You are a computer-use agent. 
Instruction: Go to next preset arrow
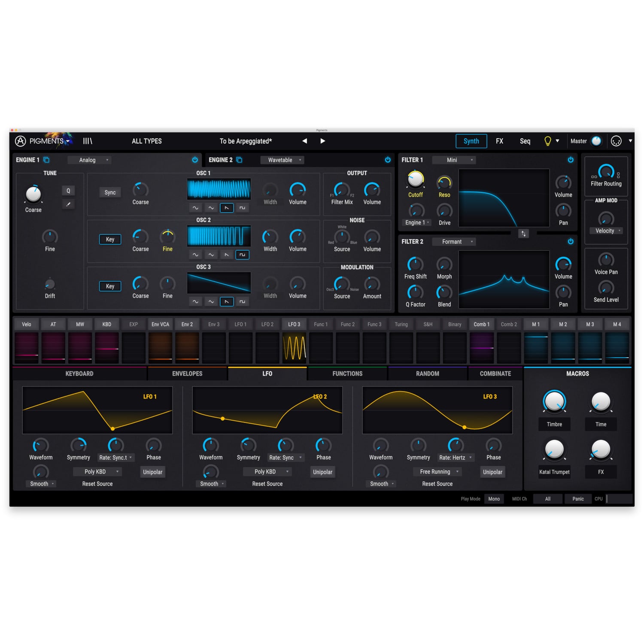pyautogui.click(x=323, y=141)
